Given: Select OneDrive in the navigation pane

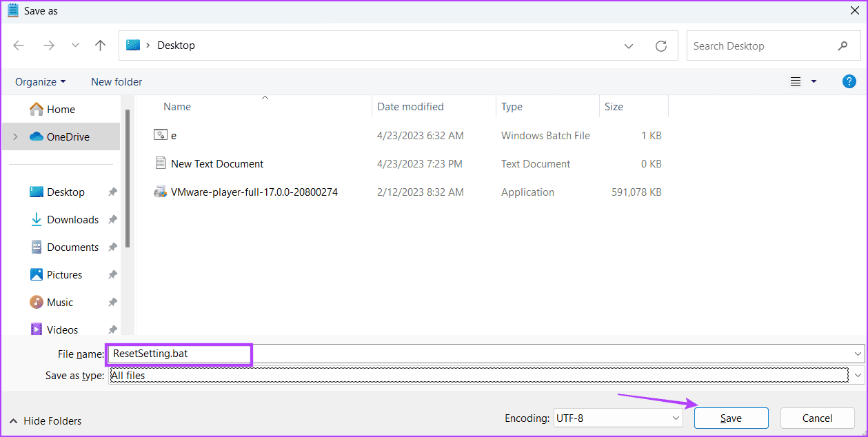Looking at the screenshot, I should [61, 136].
